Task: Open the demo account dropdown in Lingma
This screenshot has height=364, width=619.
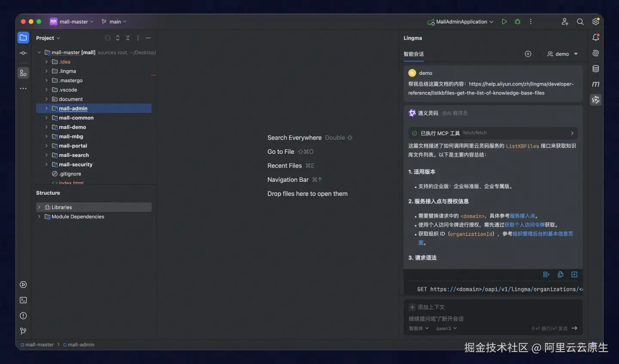Action: [562, 54]
